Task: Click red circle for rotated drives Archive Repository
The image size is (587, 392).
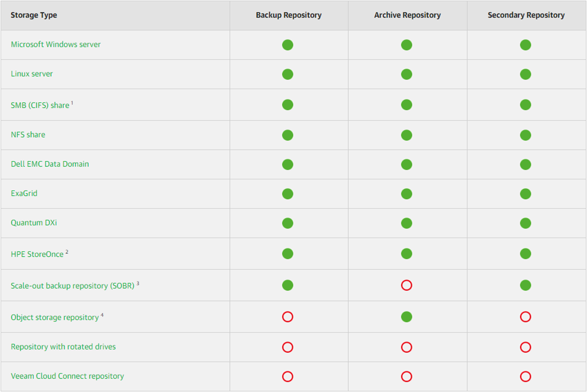Action: [406, 347]
